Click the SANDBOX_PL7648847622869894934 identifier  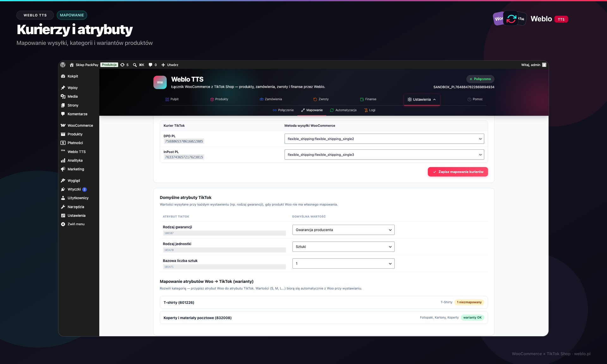464,87
